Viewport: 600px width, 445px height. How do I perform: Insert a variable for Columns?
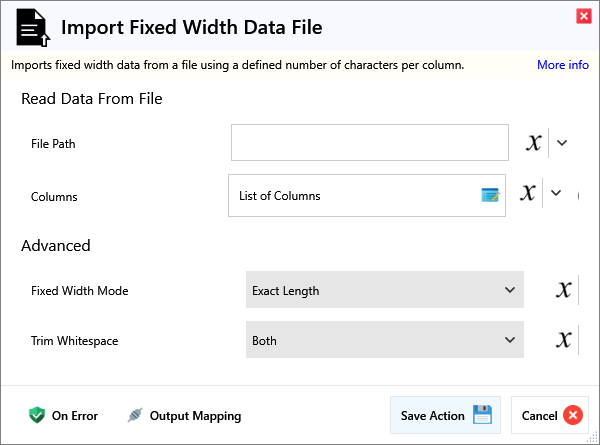pos(528,193)
